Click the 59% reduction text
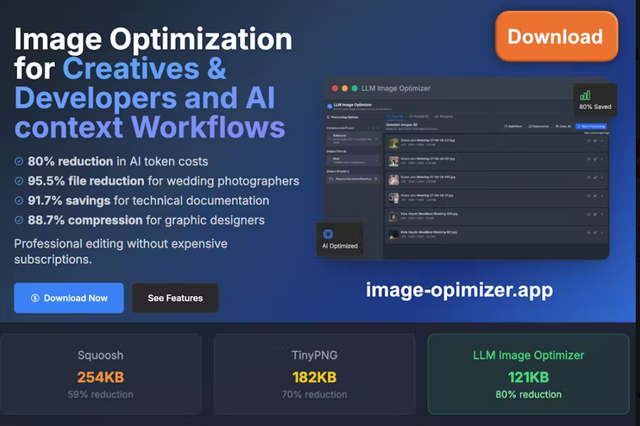Viewport: 640px width, 426px height. (100, 395)
